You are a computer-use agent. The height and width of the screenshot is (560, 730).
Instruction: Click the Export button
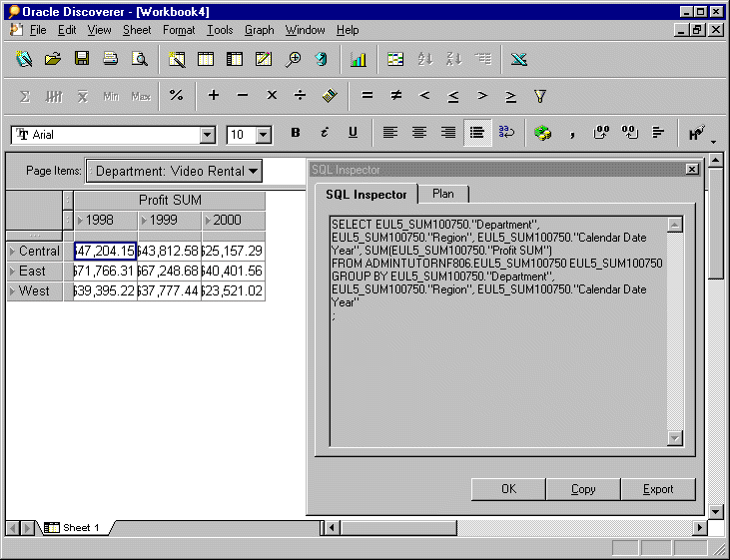pyautogui.click(x=658, y=489)
